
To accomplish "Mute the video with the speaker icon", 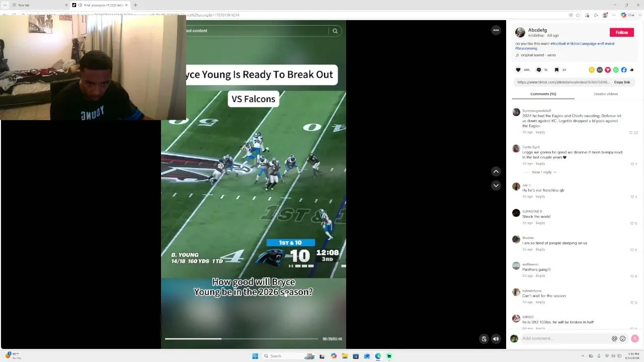I will click(x=496, y=339).
